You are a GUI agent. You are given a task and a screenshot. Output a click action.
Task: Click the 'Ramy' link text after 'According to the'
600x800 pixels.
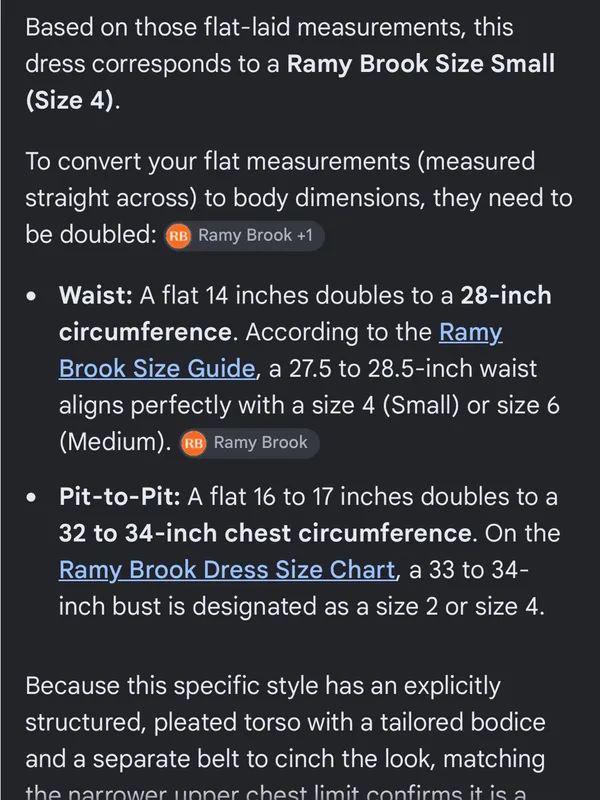point(470,332)
